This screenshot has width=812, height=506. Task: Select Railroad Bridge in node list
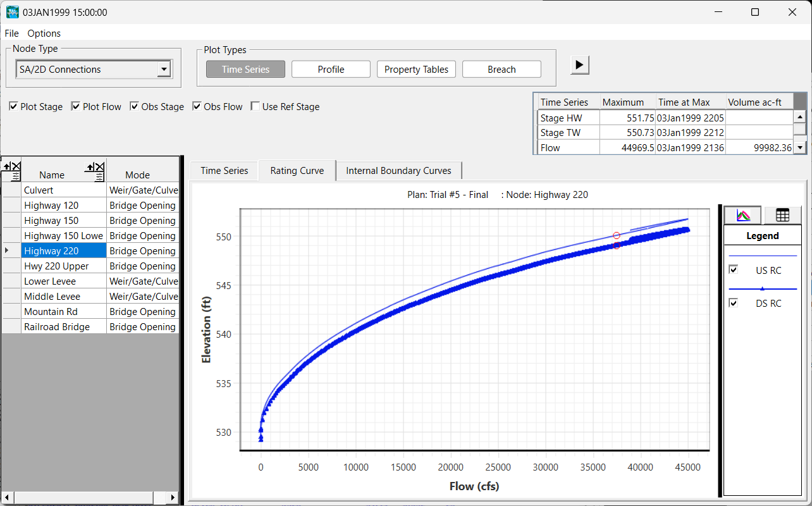click(x=57, y=327)
